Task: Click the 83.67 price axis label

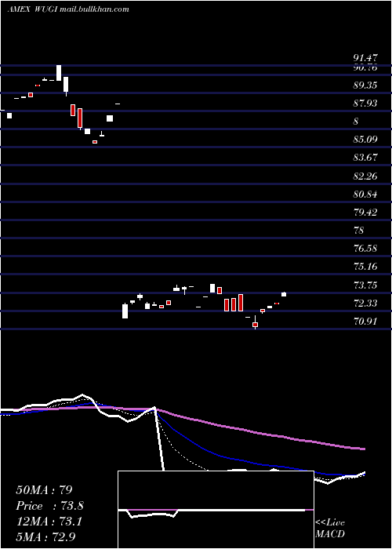Action: coord(365,158)
